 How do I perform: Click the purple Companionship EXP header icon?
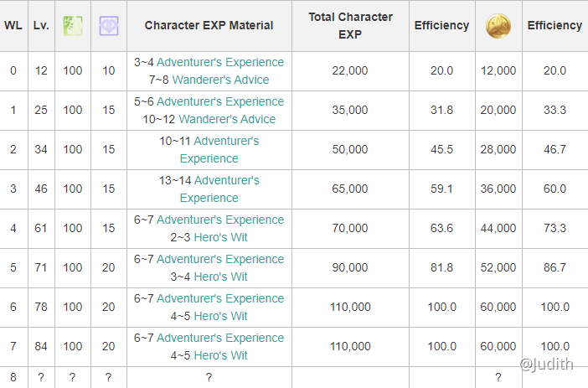point(109,26)
